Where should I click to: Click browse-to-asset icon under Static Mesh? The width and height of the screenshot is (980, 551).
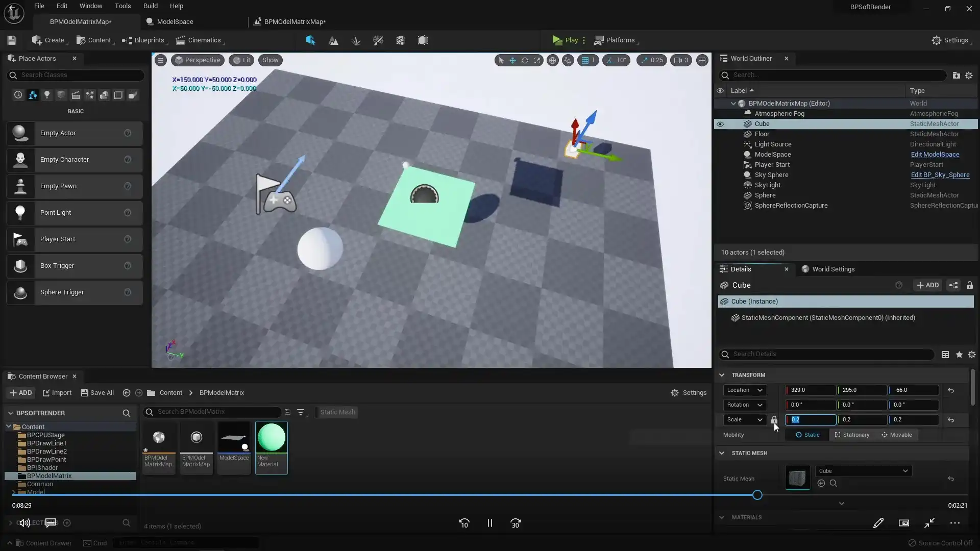833,483
